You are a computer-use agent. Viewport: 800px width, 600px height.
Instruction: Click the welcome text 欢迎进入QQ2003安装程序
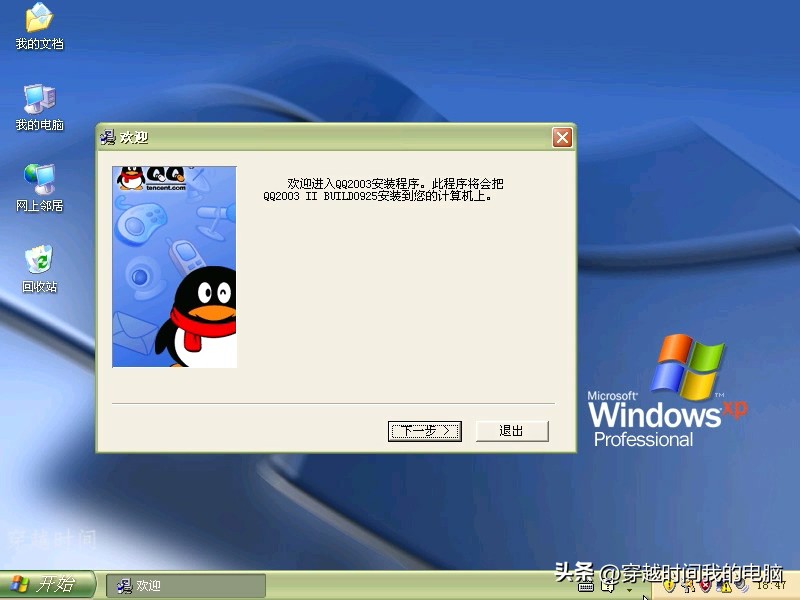coord(355,183)
